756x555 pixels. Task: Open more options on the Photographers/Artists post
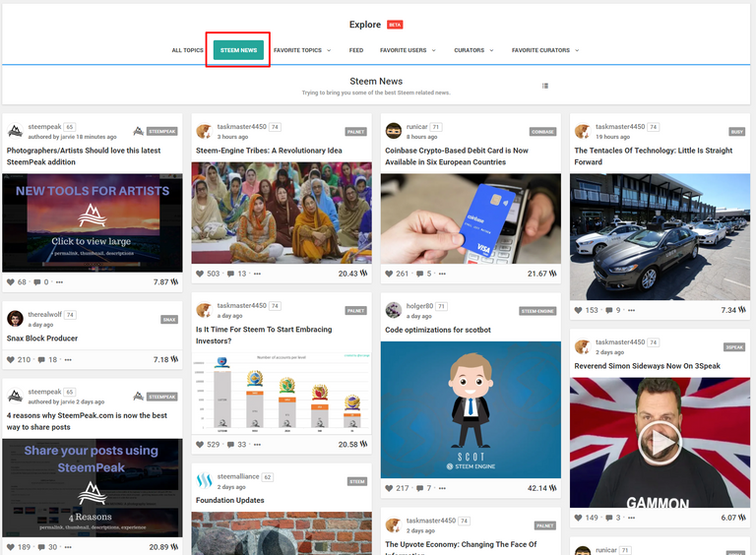(59, 281)
